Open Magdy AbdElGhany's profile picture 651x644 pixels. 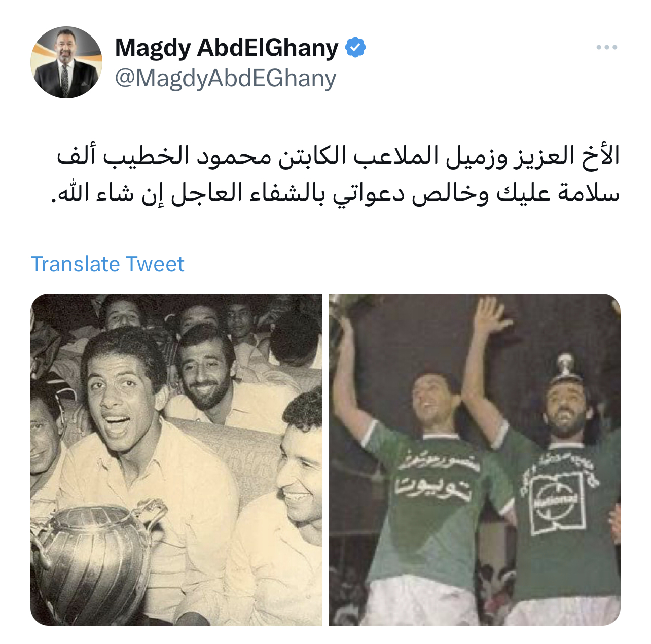pyautogui.click(x=66, y=62)
